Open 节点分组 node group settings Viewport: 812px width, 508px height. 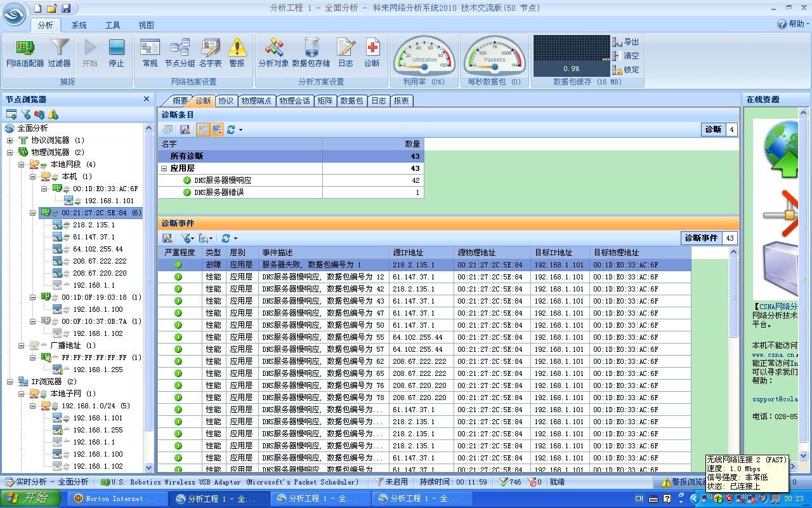pyautogui.click(x=180, y=52)
